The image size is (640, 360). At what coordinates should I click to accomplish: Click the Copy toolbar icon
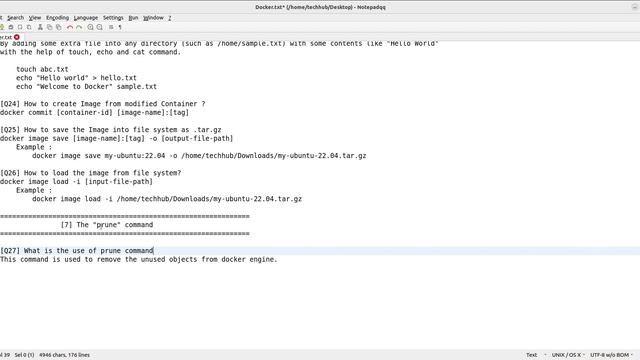coord(49,27)
